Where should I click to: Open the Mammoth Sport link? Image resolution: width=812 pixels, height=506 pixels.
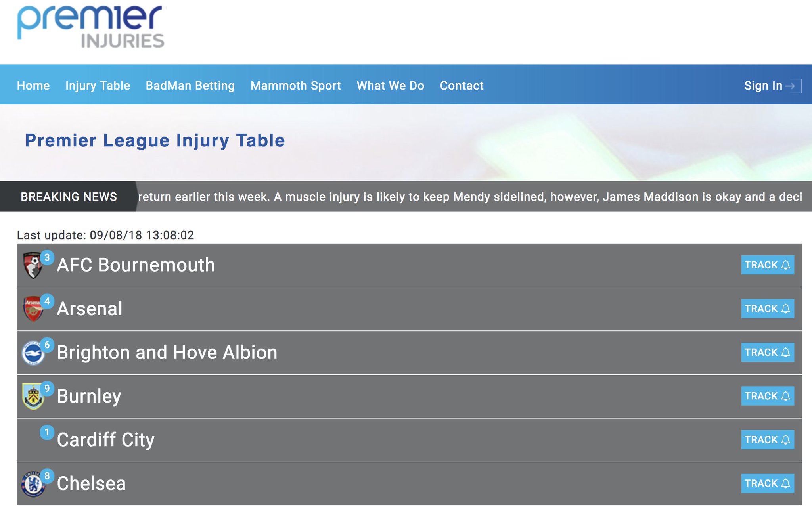click(295, 86)
